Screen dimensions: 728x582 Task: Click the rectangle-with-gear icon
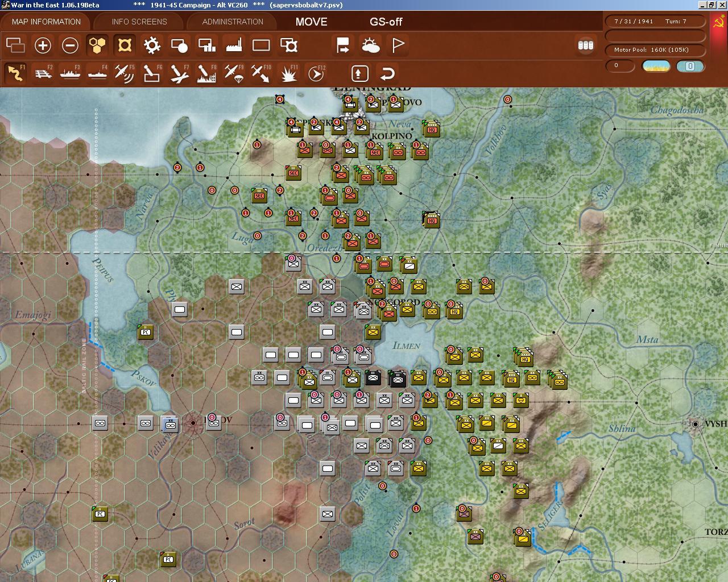click(x=288, y=45)
